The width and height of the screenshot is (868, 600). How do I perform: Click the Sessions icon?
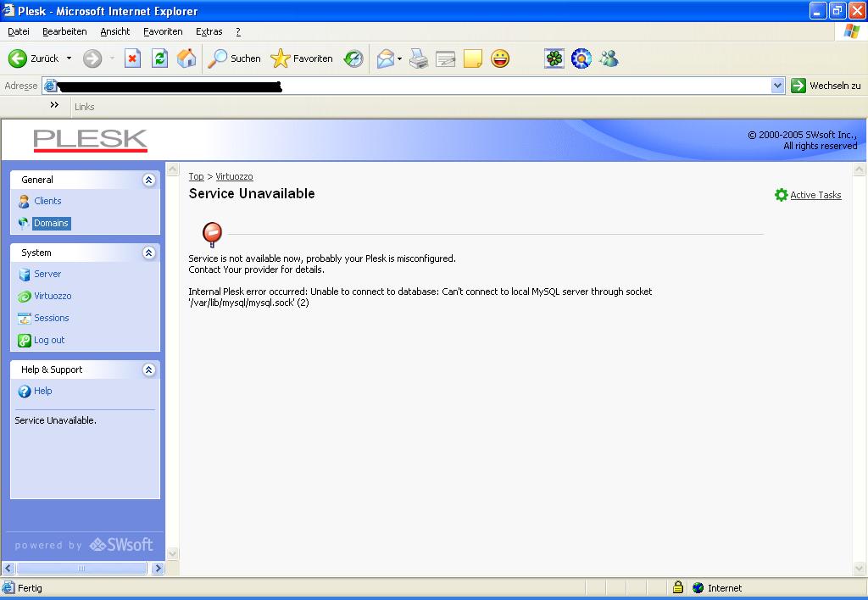24,319
